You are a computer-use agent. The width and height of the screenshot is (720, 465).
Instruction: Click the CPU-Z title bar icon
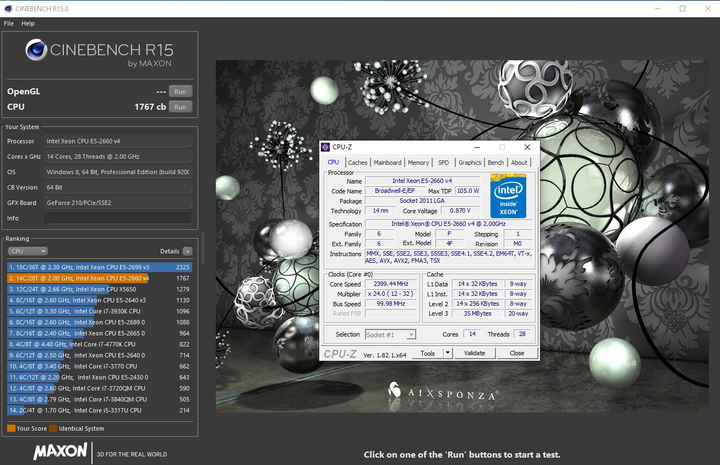pos(326,147)
